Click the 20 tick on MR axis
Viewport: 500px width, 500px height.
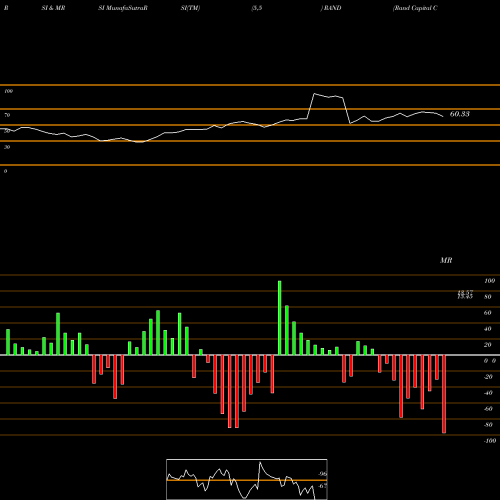click(488, 345)
